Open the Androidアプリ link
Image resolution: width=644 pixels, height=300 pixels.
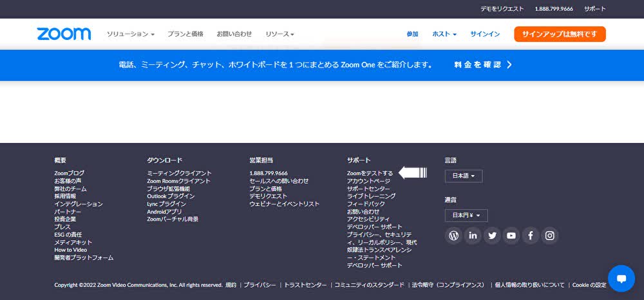coord(164,212)
